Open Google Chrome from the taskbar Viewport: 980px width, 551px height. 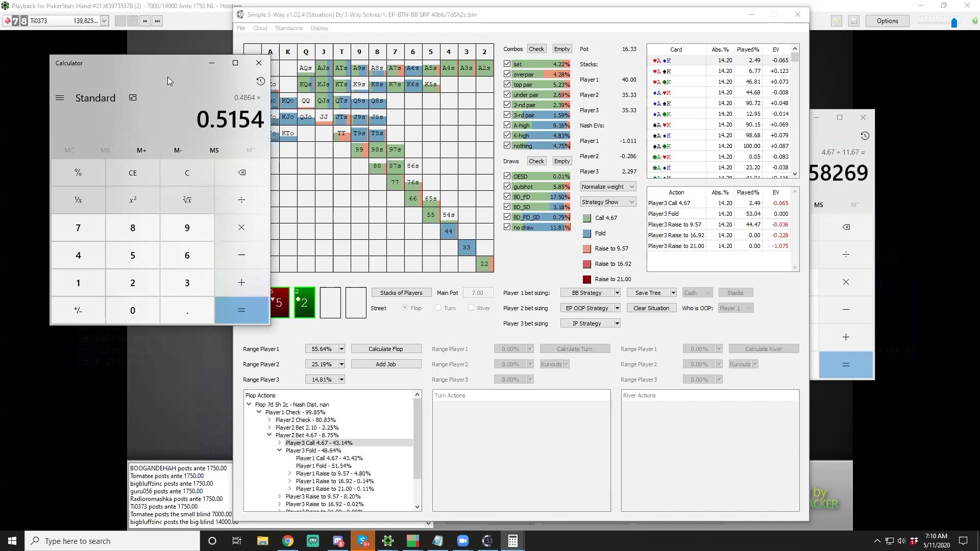pos(288,540)
